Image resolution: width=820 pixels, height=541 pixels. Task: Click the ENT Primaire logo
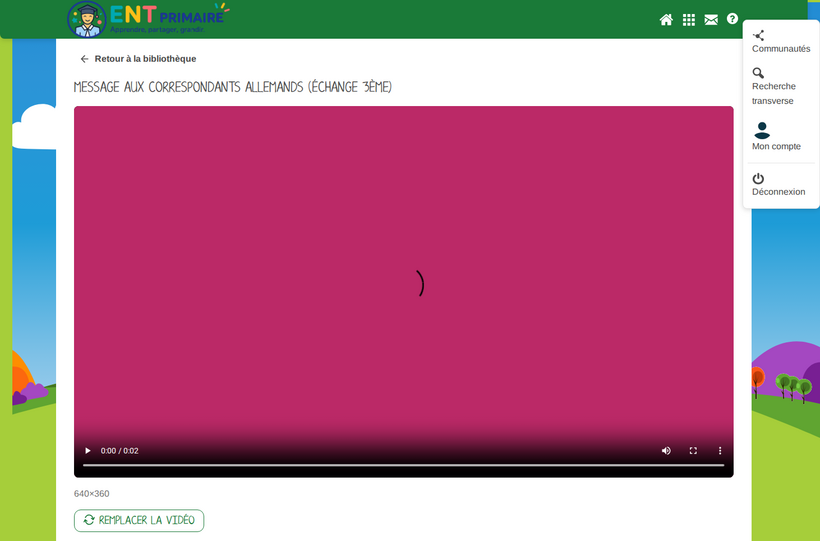click(x=149, y=19)
